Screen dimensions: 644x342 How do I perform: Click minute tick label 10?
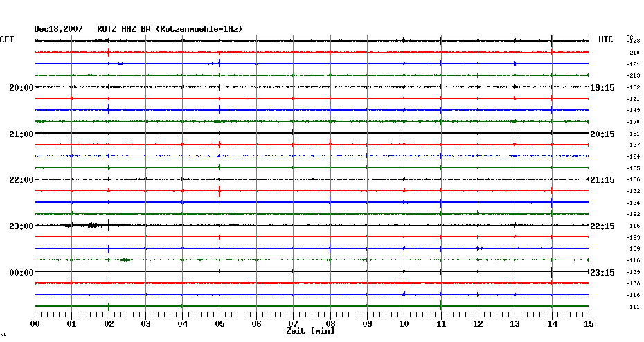click(404, 324)
